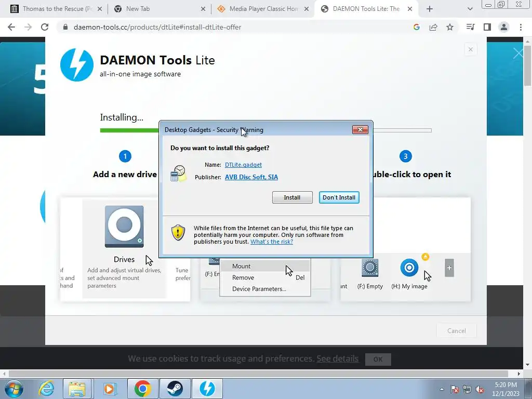Click the Drives disc icon

tap(124, 227)
